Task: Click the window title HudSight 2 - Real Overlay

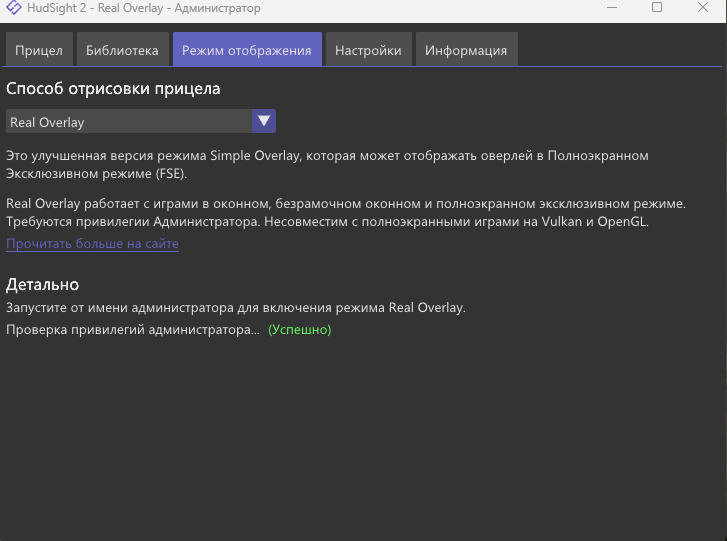Action: pos(144,8)
